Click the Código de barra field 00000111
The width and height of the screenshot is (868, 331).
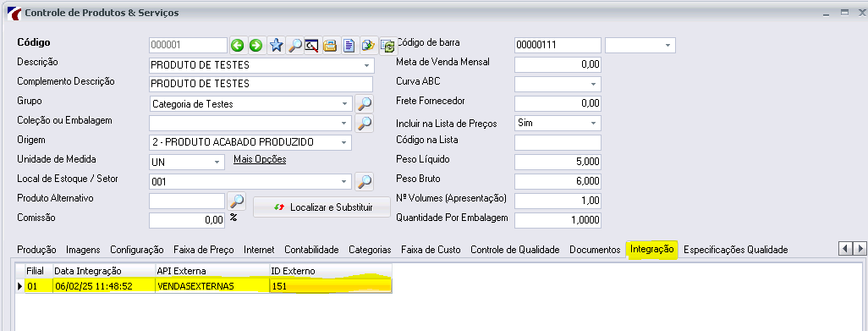pos(558,46)
